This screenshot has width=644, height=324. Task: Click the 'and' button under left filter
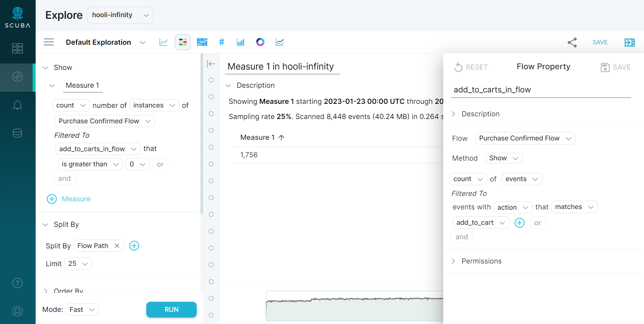point(65,178)
